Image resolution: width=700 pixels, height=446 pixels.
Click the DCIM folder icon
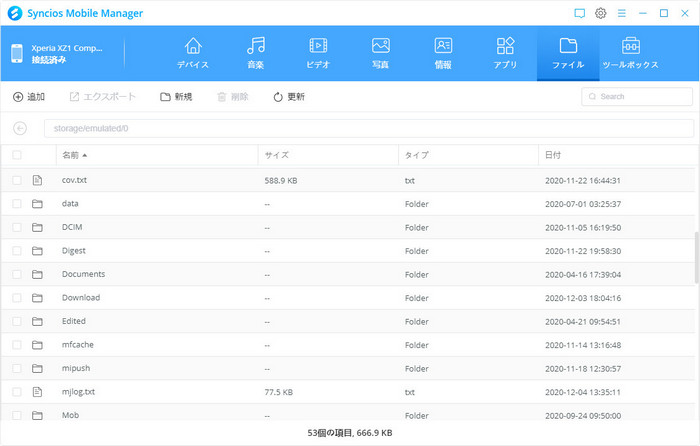point(38,227)
